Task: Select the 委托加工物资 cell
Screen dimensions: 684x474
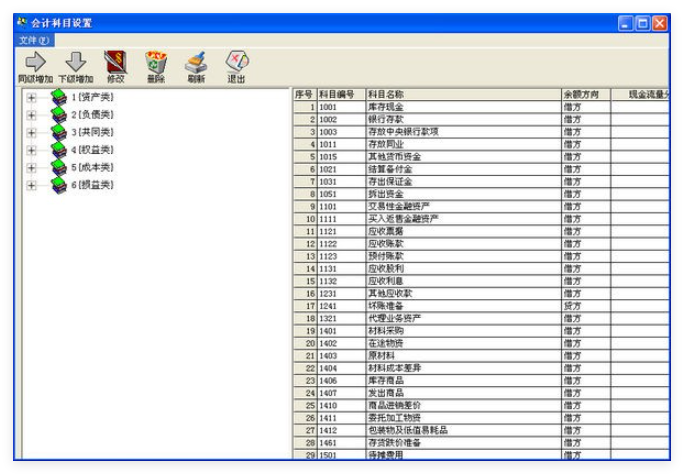Action: [x=463, y=418]
